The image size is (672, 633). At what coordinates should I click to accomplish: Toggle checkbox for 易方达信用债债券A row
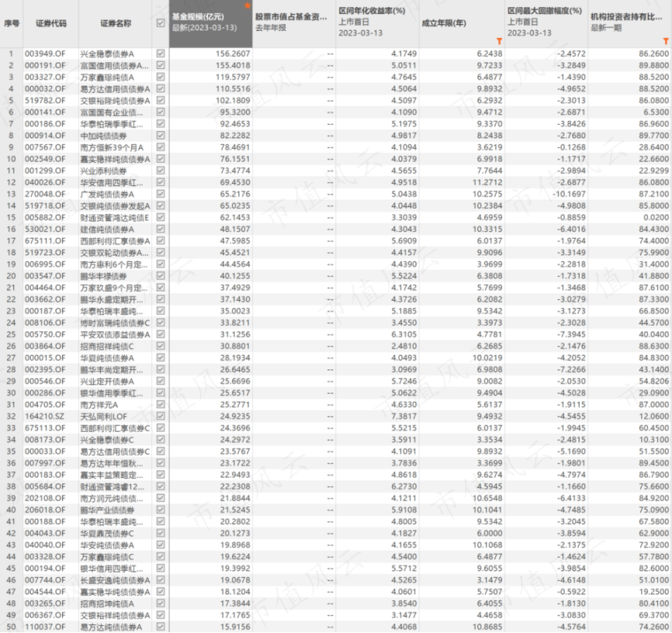point(160,88)
